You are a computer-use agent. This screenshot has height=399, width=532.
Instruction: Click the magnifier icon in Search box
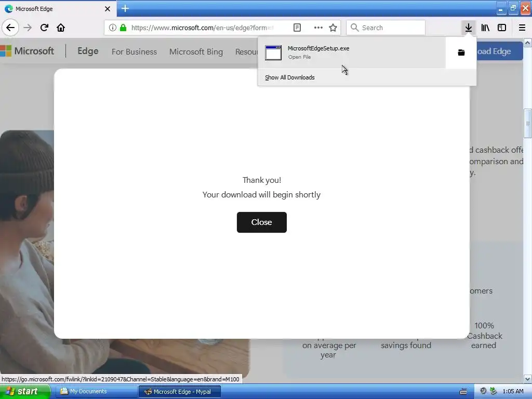(x=354, y=28)
